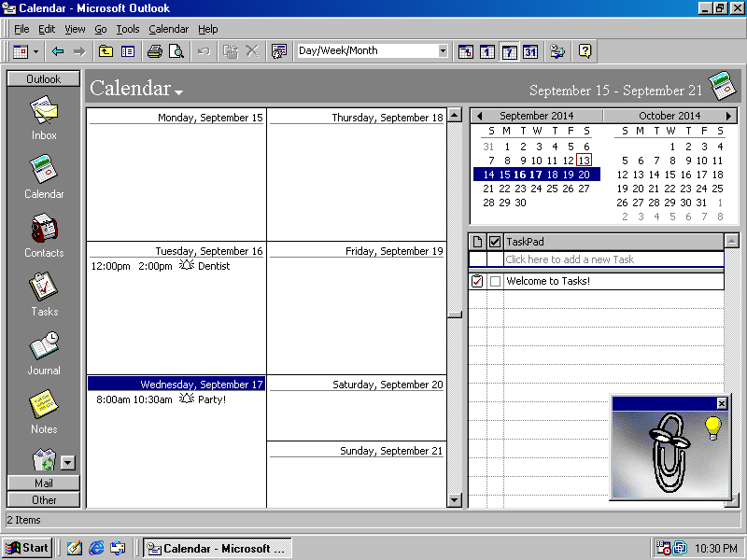
Task: Click the Find Items toolbar icon
Action: (x=557, y=51)
